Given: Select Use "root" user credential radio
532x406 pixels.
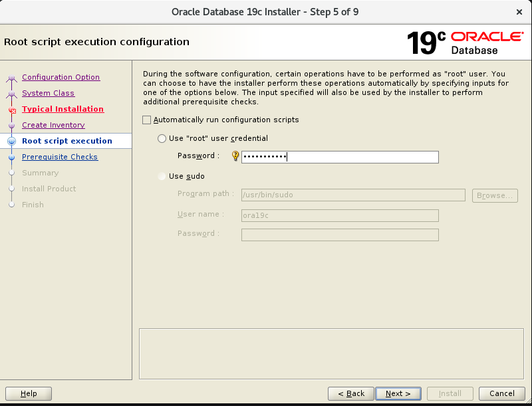Looking at the screenshot, I should pyautogui.click(x=162, y=138).
